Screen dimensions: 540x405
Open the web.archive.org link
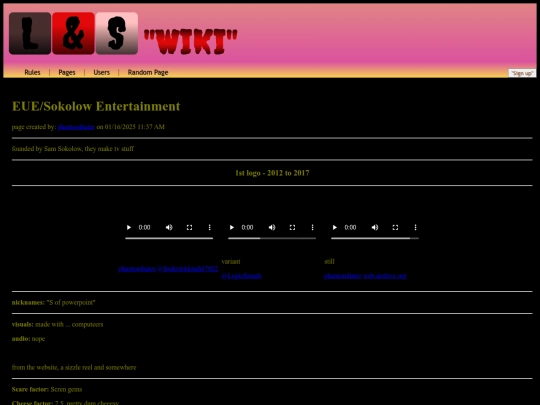[385, 276]
